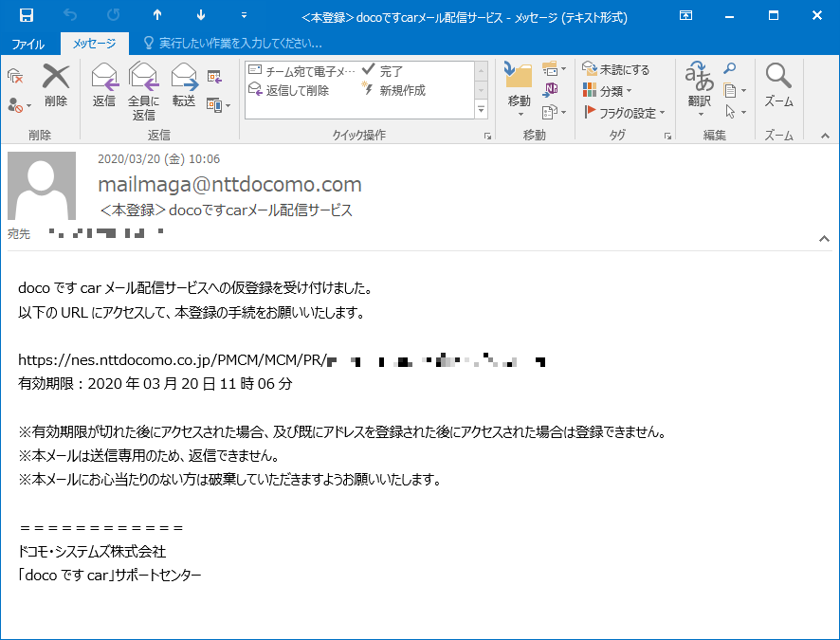Click the find magnifier icon in 編集
Screen dimensions: 840x640
coord(730,68)
